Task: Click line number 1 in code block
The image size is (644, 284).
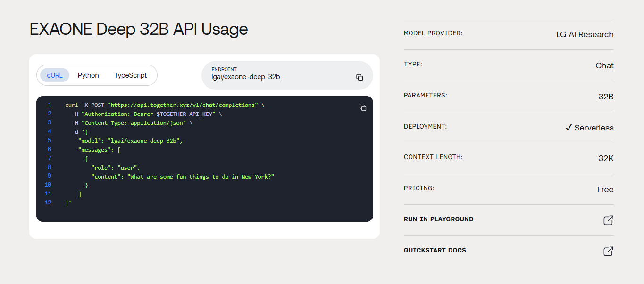Action: click(x=50, y=105)
